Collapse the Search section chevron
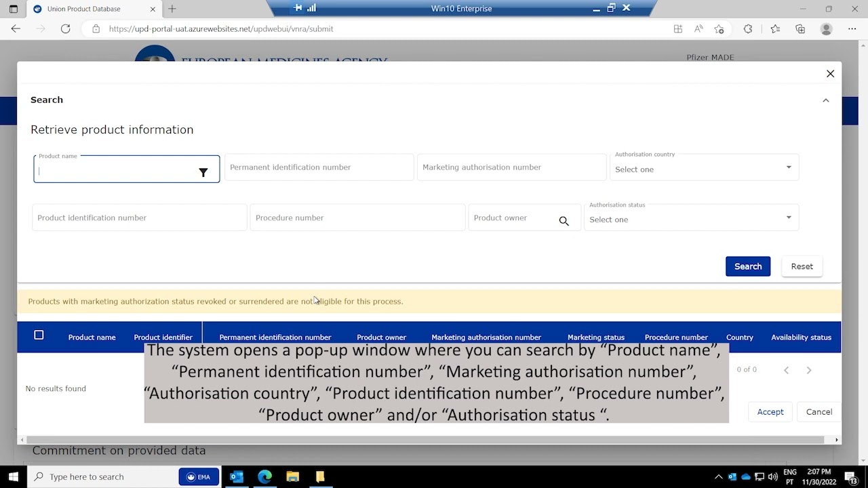Viewport: 868px width, 488px height. pos(825,100)
